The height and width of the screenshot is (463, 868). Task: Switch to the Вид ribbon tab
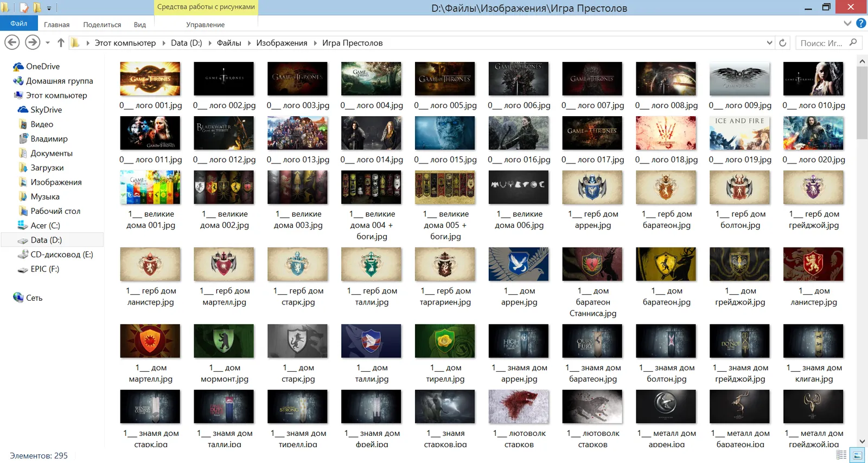(x=140, y=24)
